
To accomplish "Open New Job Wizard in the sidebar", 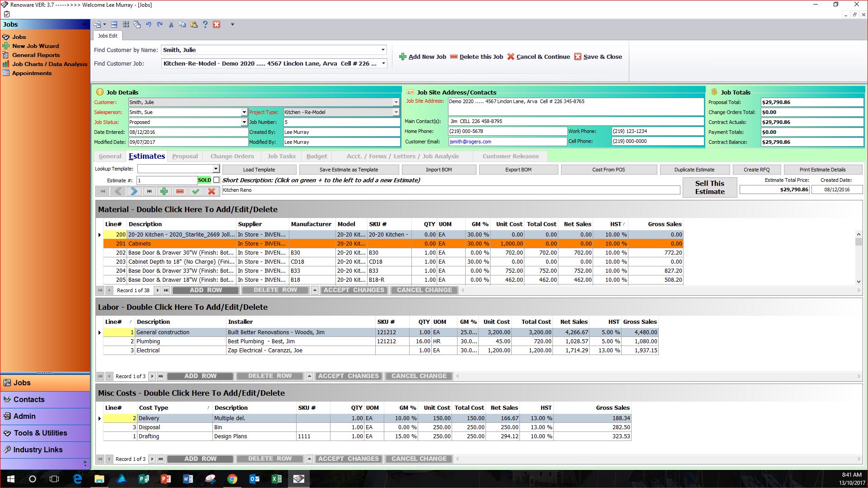I will 35,46.
